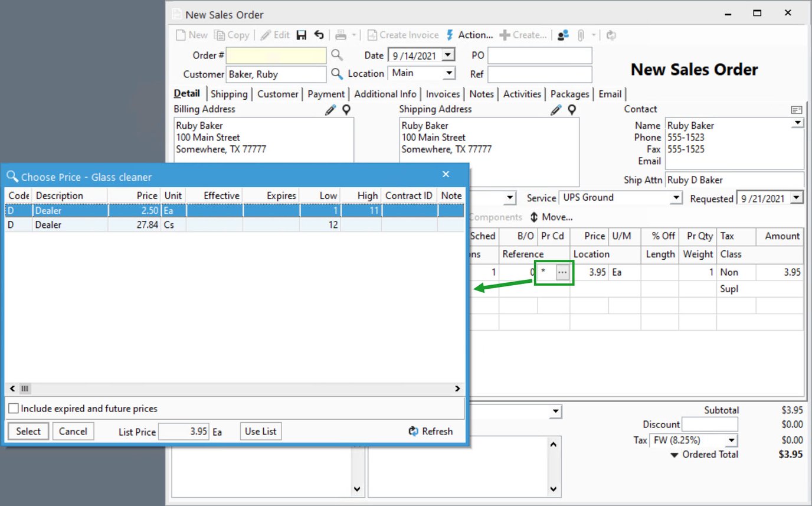Click the Pr Cd ellipsis button
Image resolution: width=812 pixels, height=506 pixels.
tap(562, 272)
